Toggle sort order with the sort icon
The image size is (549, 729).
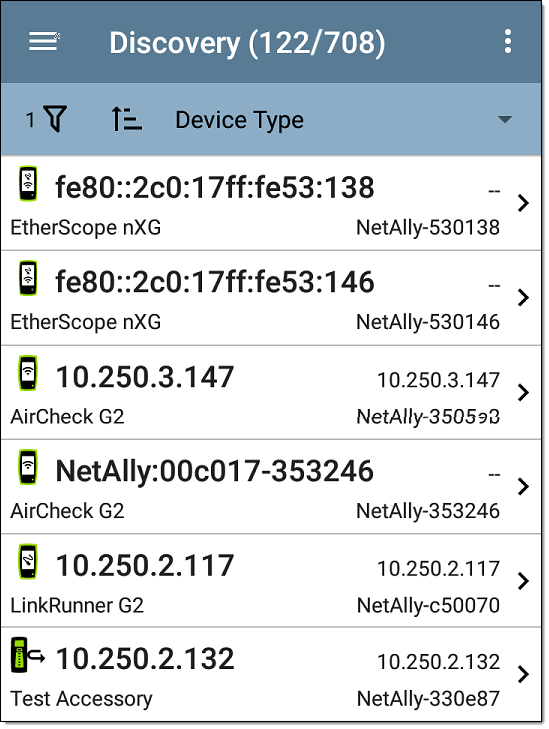(126, 119)
